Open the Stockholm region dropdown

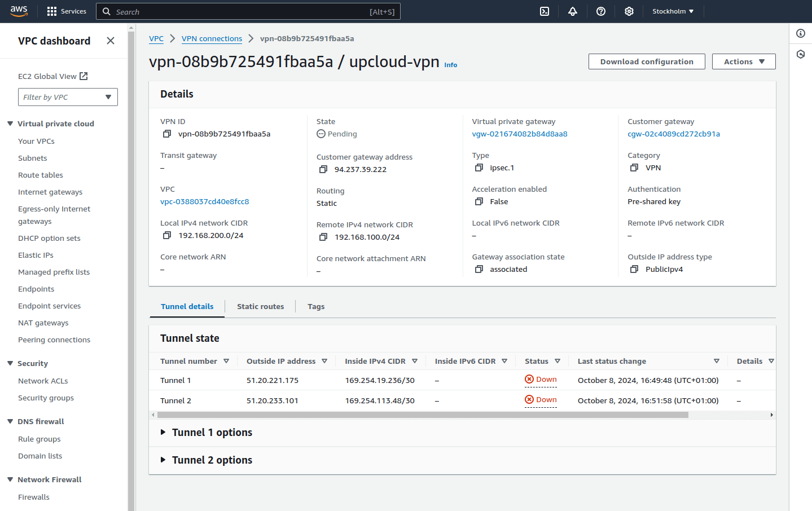point(673,11)
